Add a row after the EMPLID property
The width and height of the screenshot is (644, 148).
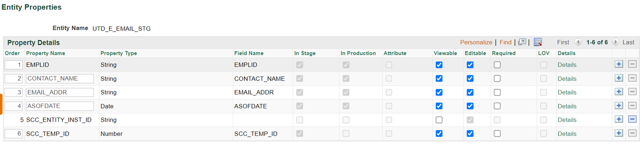[619, 64]
